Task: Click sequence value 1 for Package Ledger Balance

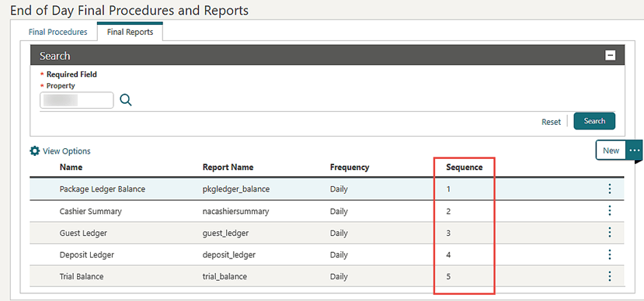Action: click(448, 189)
